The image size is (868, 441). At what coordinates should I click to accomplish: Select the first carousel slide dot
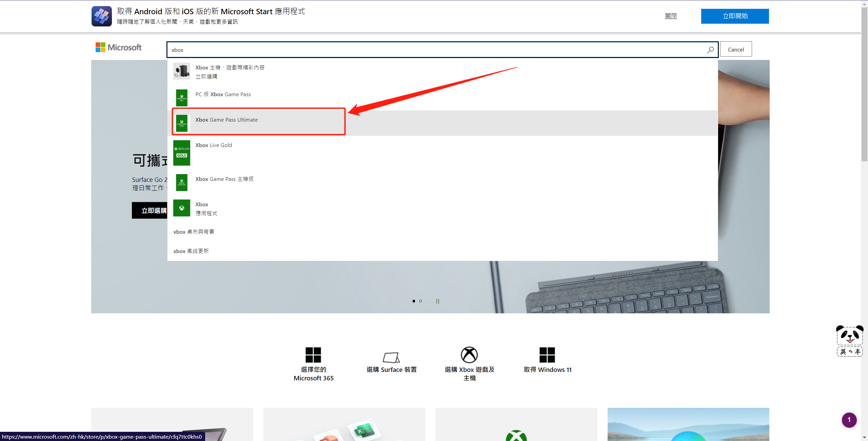pyautogui.click(x=414, y=301)
